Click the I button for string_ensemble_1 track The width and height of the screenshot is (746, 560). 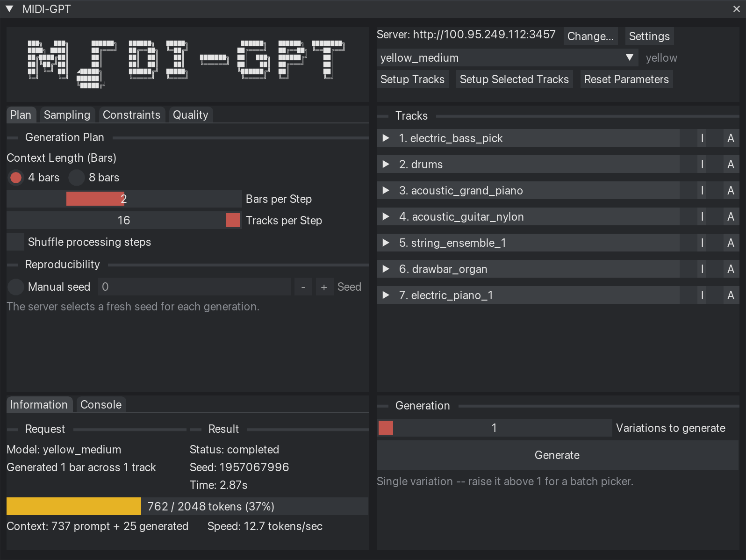[x=702, y=243]
